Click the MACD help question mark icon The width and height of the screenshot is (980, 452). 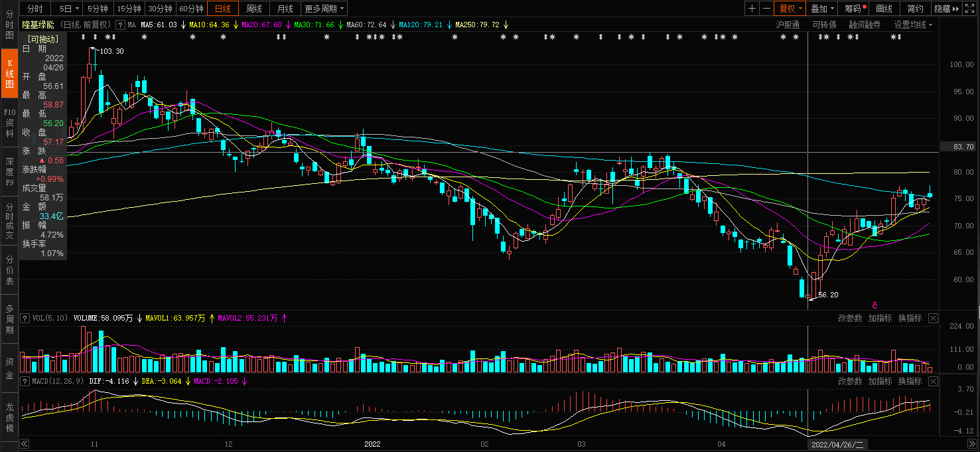[x=26, y=382]
